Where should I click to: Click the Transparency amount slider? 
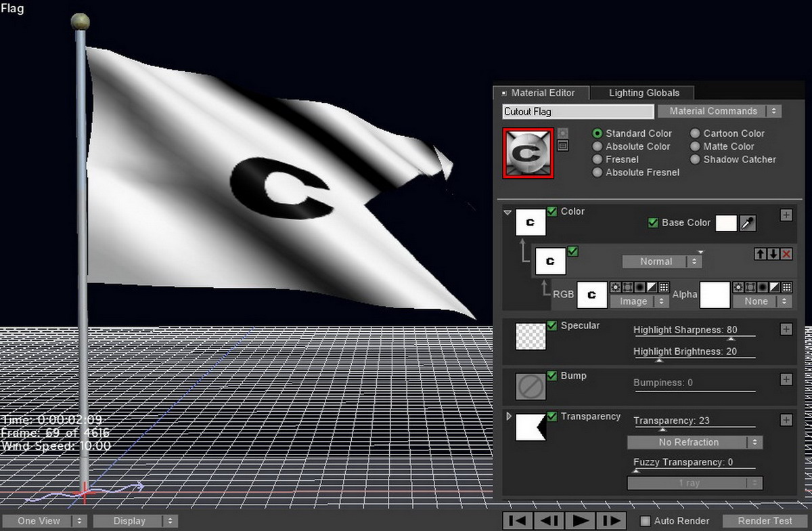click(694, 427)
